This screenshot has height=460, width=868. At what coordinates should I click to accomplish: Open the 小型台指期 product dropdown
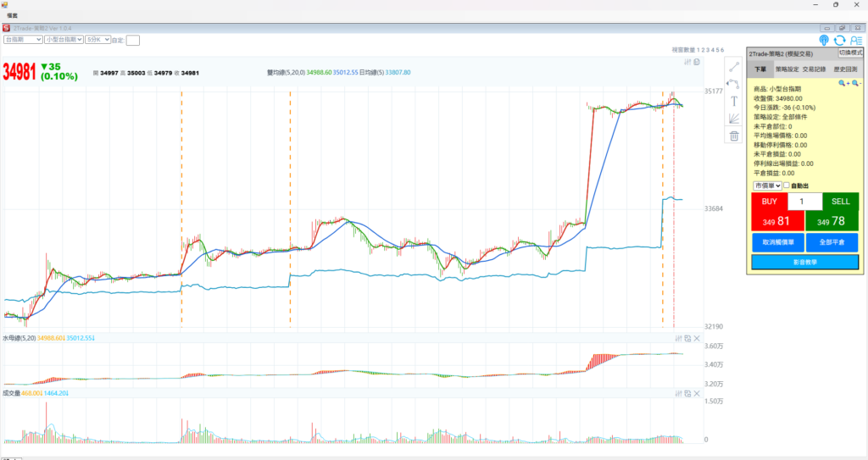(x=64, y=39)
